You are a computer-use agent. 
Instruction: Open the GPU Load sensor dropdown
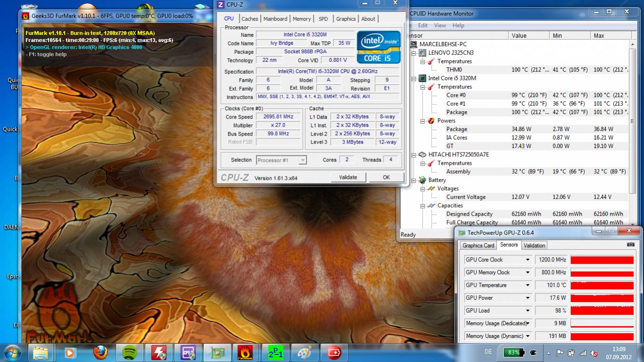click(528, 311)
